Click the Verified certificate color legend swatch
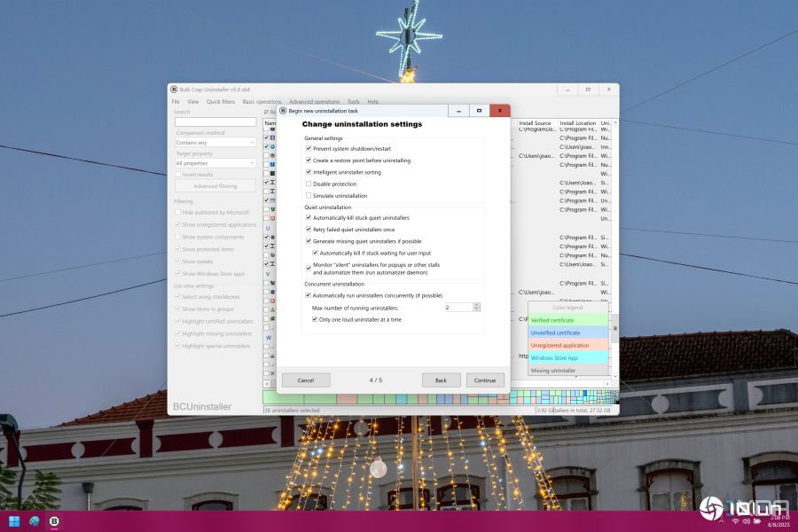Screen dimensions: 798x532 pos(568,320)
